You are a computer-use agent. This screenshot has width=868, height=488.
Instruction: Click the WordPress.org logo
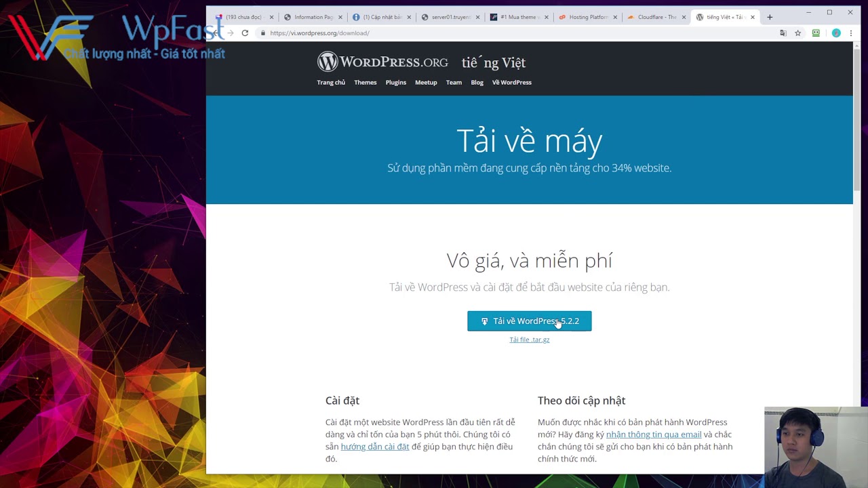[x=382, y=62]
